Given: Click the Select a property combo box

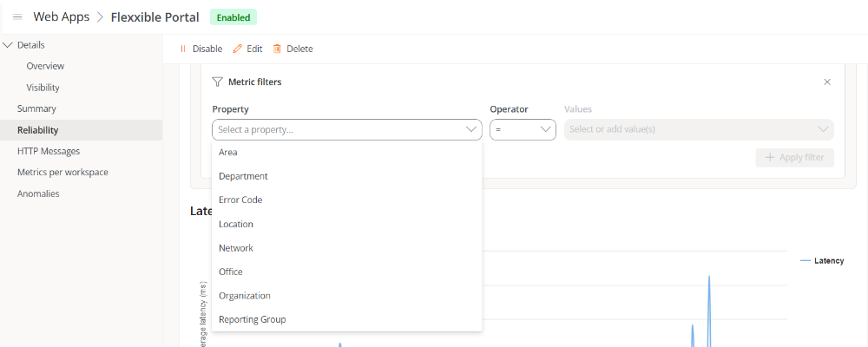Looking at the screenshot, I should [345, 129].
